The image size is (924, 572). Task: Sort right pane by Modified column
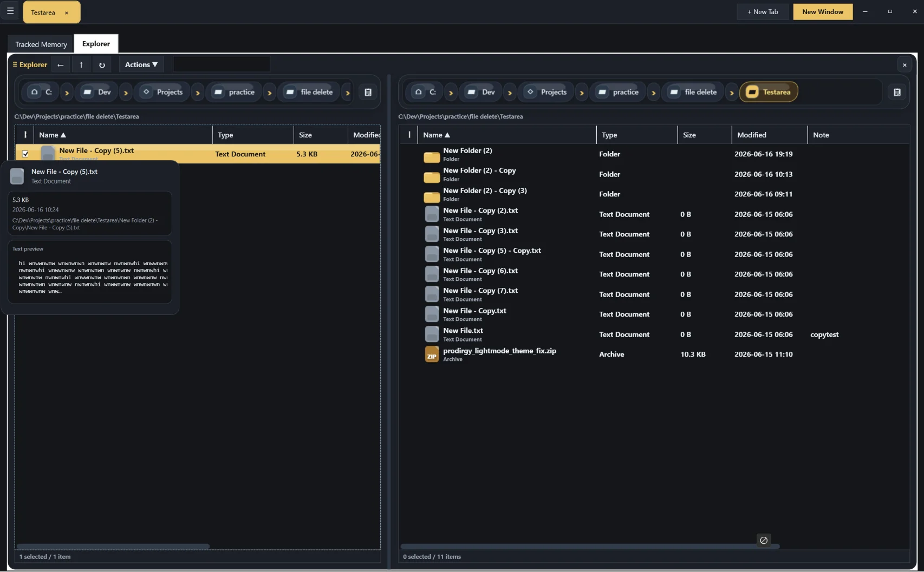[x=770, y=135]
